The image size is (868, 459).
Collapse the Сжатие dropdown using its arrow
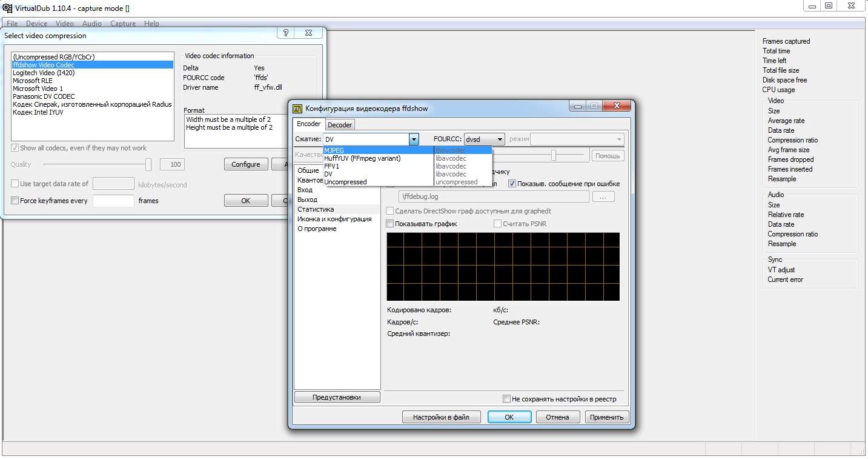tap(414, 139)
